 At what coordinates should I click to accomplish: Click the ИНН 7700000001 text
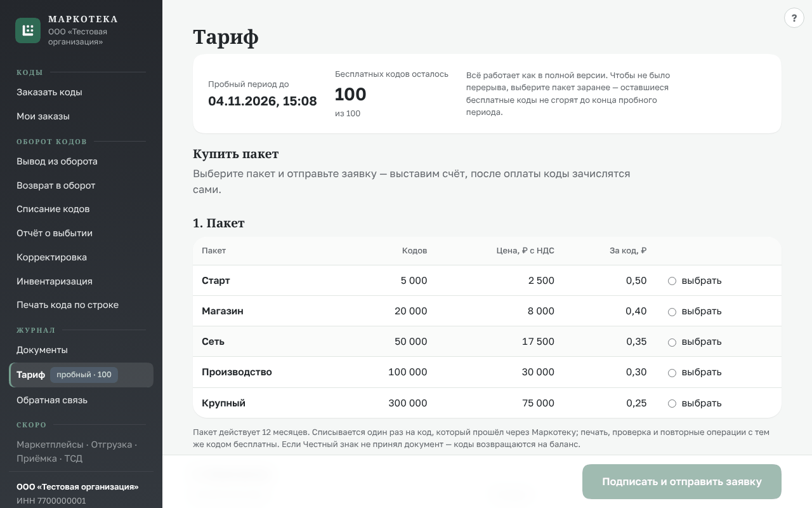51,500
